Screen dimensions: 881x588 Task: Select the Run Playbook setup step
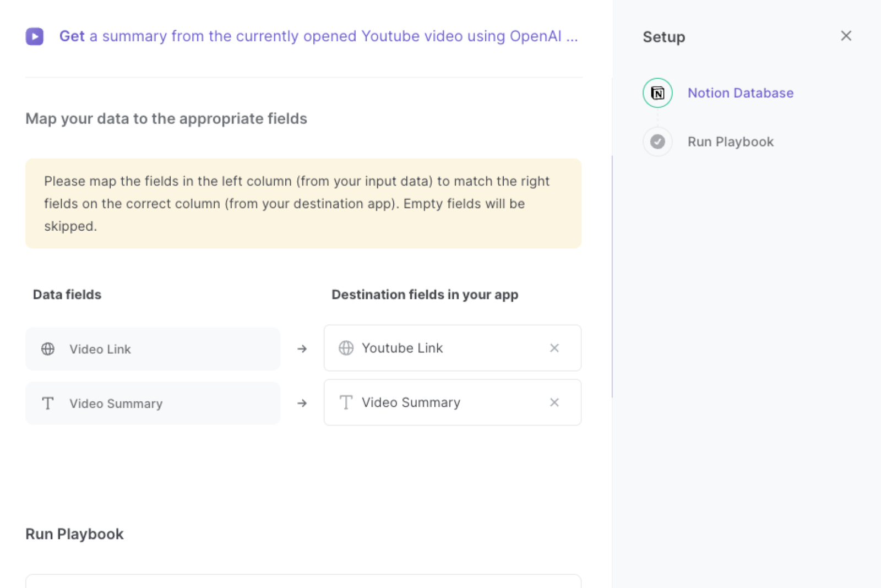[730, 141]
